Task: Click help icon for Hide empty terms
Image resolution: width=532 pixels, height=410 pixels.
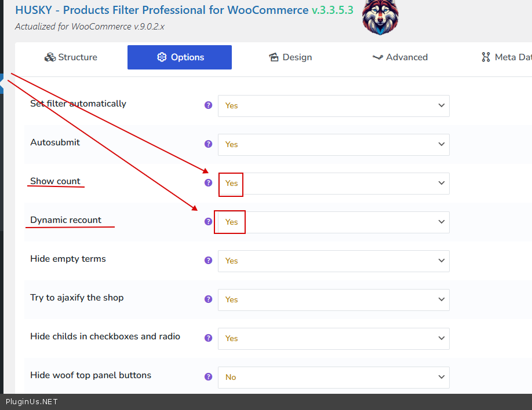Action: 209,261
